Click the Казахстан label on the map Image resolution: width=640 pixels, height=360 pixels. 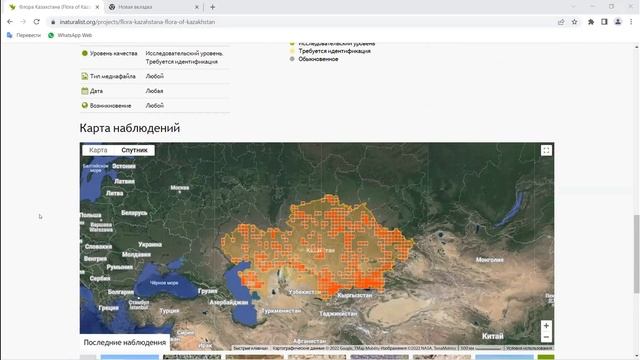tap(320, 250)
